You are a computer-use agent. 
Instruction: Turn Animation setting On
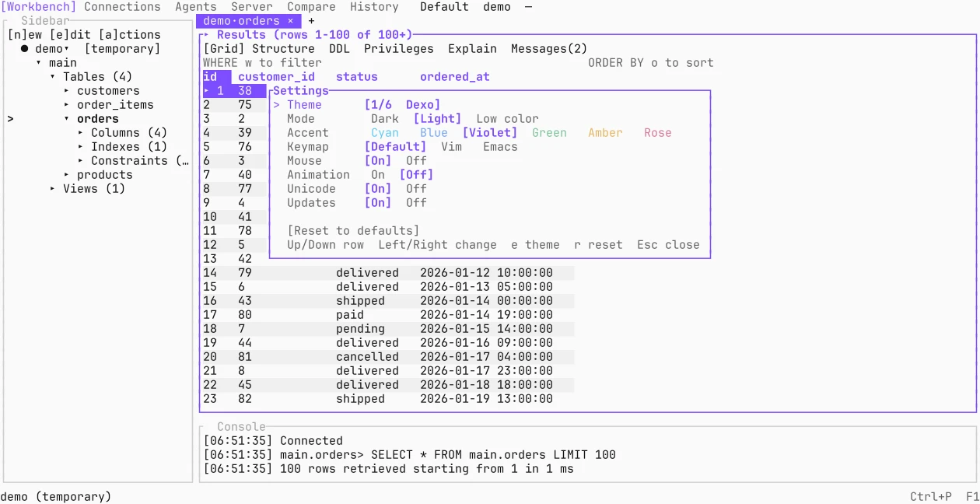click(378, 175)
